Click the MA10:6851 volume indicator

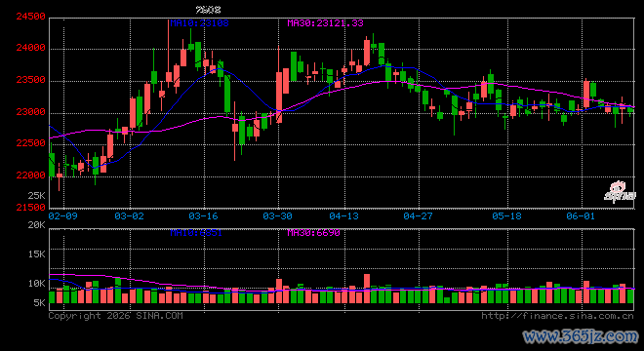196,233
